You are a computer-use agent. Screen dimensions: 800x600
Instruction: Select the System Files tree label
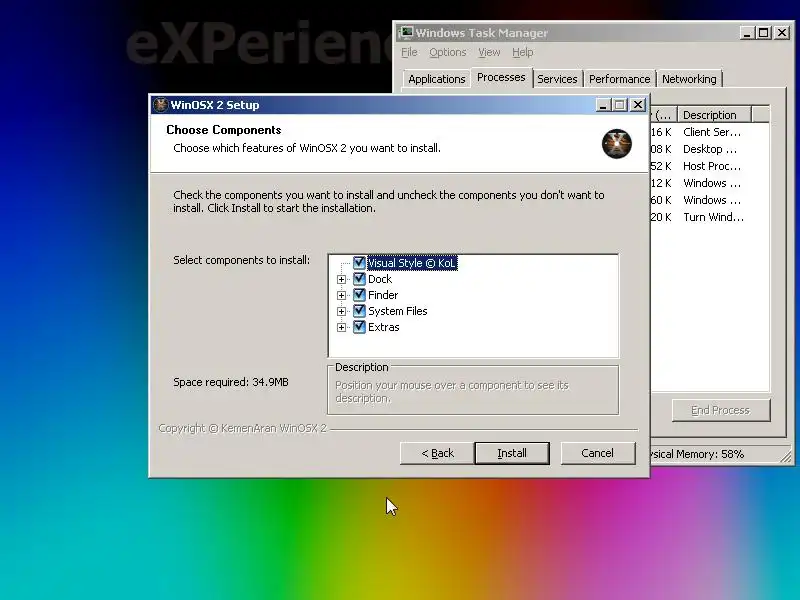coord(397,311)
